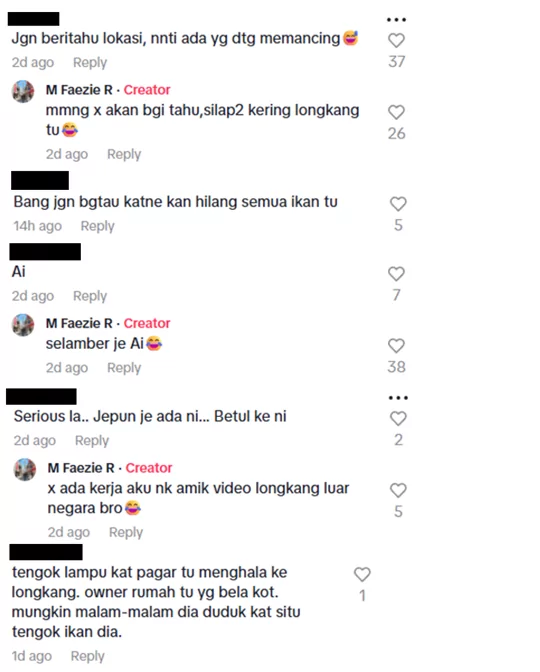
Task: Like the short 'Ai' comment
Action: pyautogui.click(x=396, y=274)
